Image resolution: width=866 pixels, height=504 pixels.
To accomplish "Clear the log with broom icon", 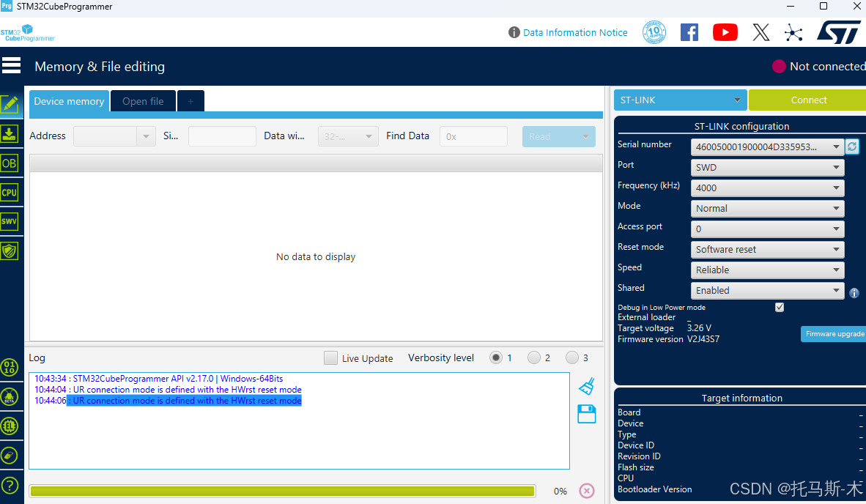I will pyautogui.click(x=587, y=386).
